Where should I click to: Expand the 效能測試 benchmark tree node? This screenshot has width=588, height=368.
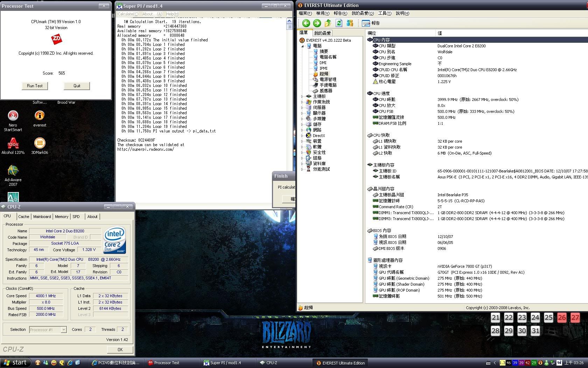click(x=302, y=169)
